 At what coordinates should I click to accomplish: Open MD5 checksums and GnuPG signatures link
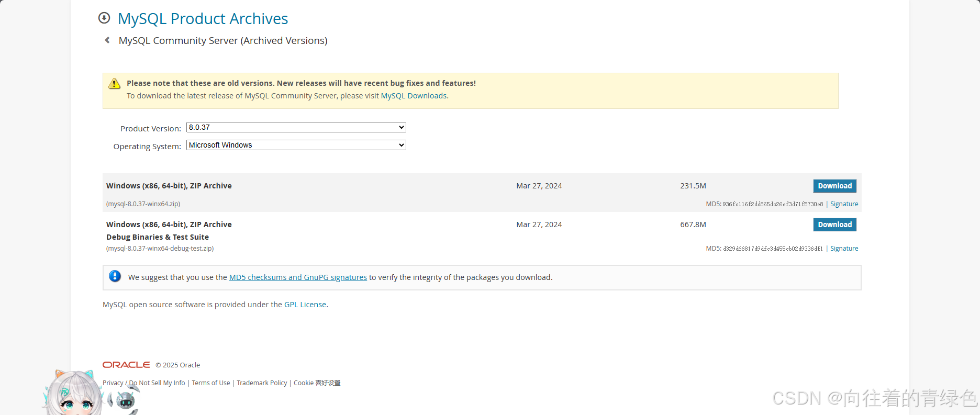pyautogui.click(x=298, y=277)
